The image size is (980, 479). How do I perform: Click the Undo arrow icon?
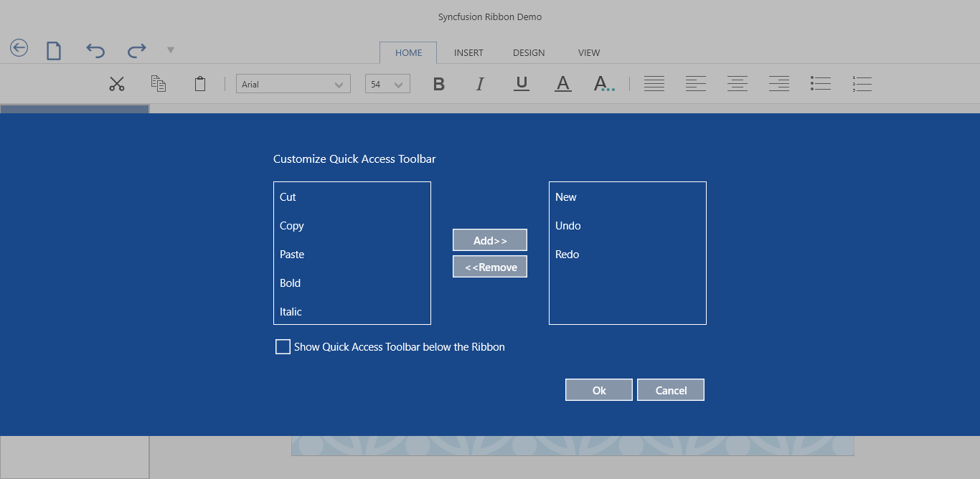94,49
